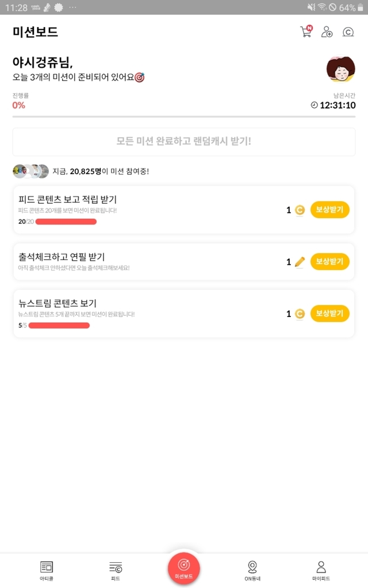This screenshot has height=588, width=368.
Task: Claim reward for 뉴스트림 콘텐츠 mission
Action: tap(329, 314)
